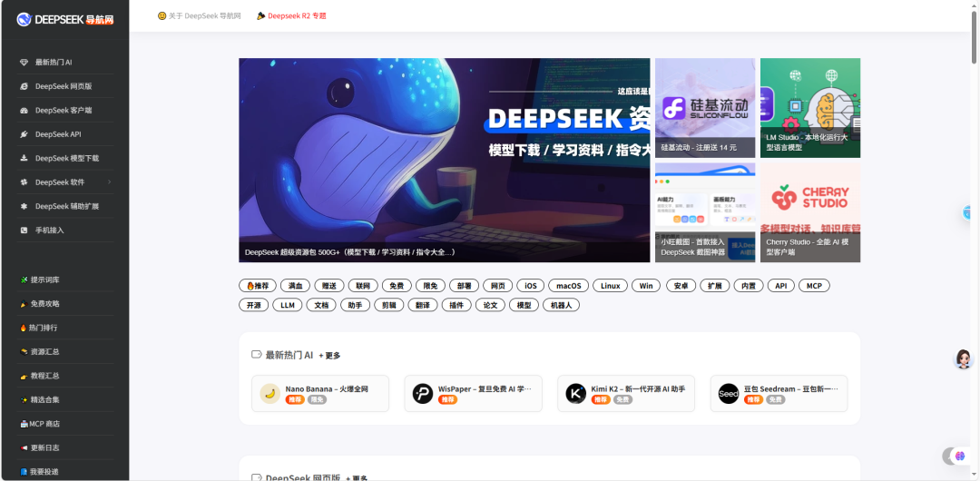980x481 pixels.
Task: Open DeepSeek 客户端 sidebar item
Action: (65, 110)
